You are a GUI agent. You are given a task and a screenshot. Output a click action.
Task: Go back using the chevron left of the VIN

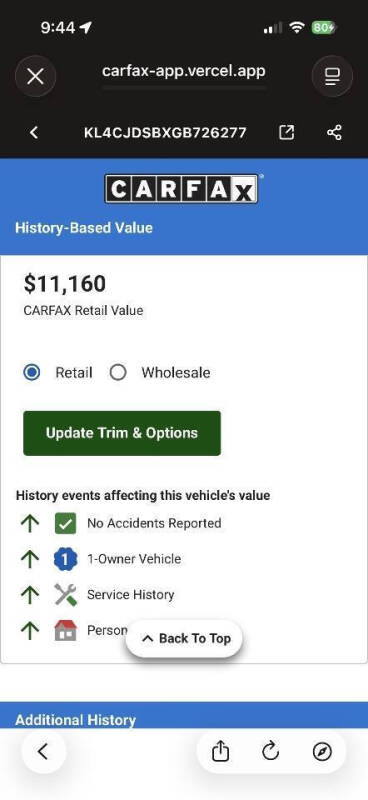coord(34,133)
